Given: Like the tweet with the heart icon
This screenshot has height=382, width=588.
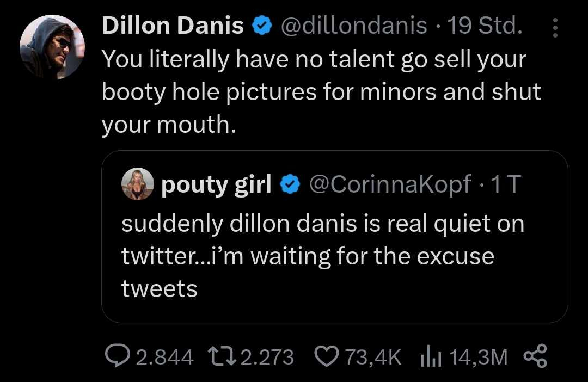Looking at the screenshot, I should (327, 356).
